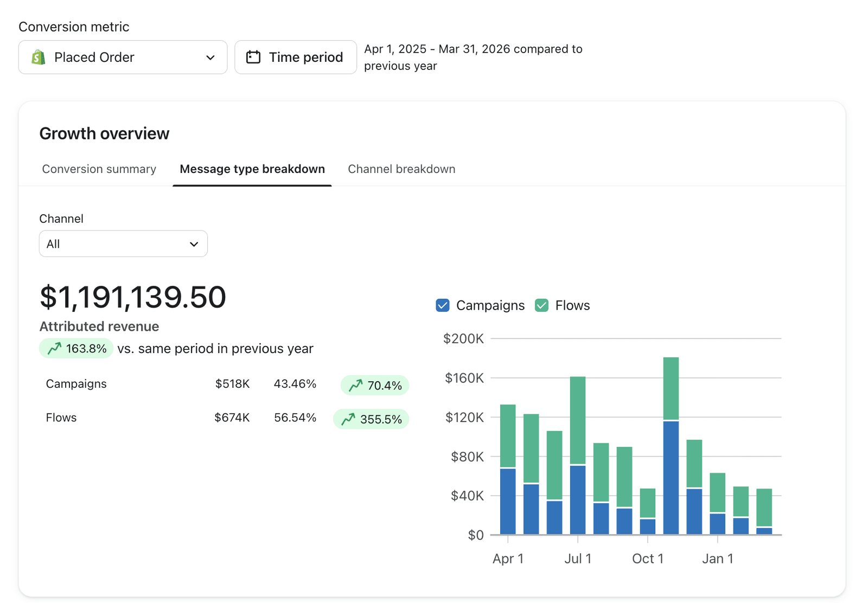The image size is (868, 603).
Task: Expand the Channel All dropdown
Action: [x=123, y=244]
